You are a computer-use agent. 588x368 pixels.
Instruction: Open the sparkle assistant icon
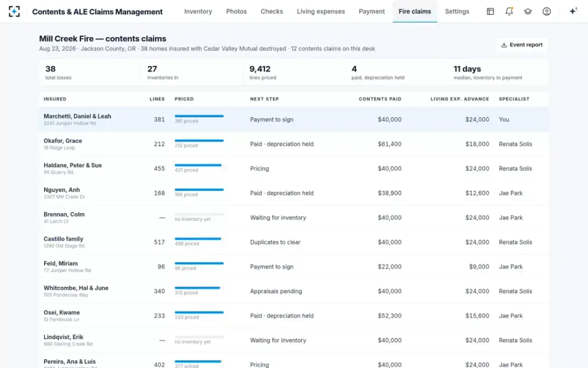[573, 11]
